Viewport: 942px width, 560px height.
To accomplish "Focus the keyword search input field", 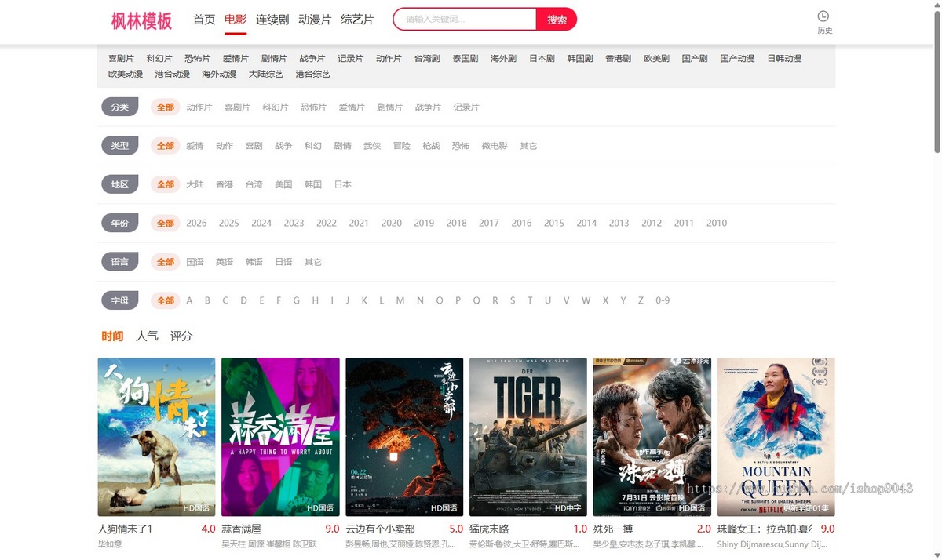I will pyautogui.click(x=465, y=20).
